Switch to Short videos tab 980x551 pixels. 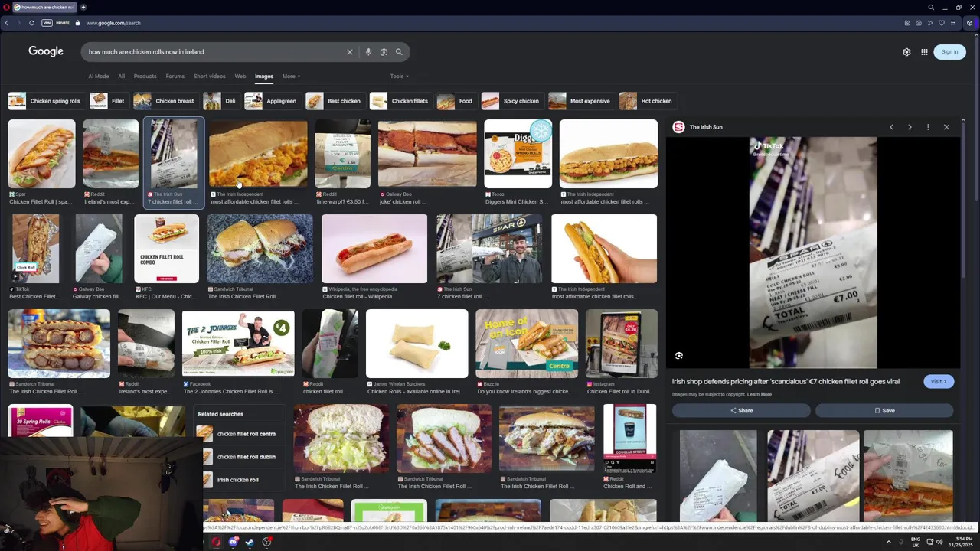(210, 77)
